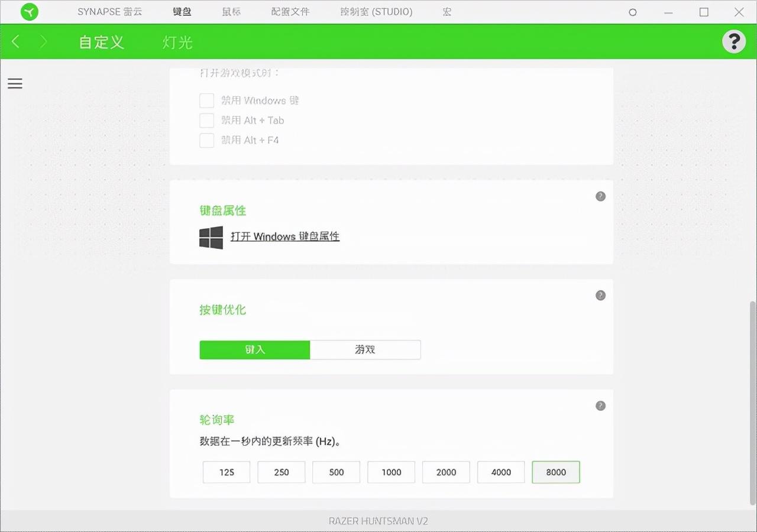This screenshot has height=532, width=757.
Task: Click the 按键优化 heading
Action: tap(223, 310)
